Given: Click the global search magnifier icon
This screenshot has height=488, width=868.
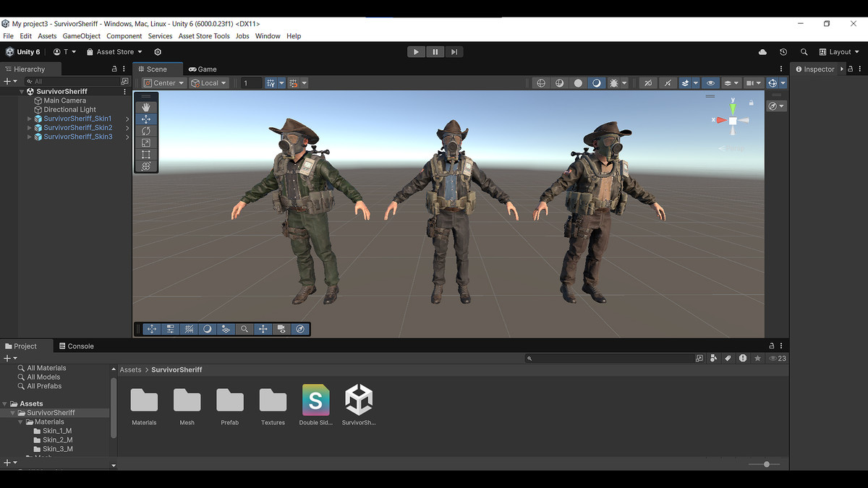Looking at the screenshot, I should [x=804, y=52].
